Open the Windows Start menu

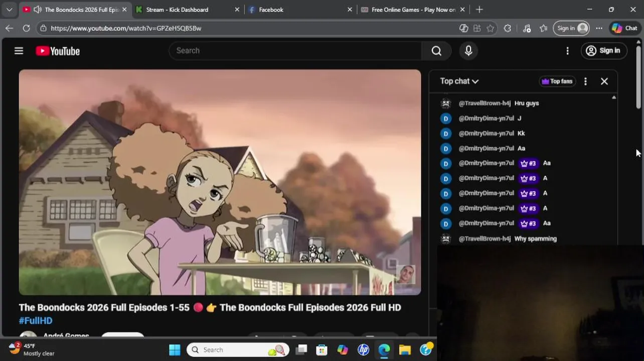click(x=175, y=350)
